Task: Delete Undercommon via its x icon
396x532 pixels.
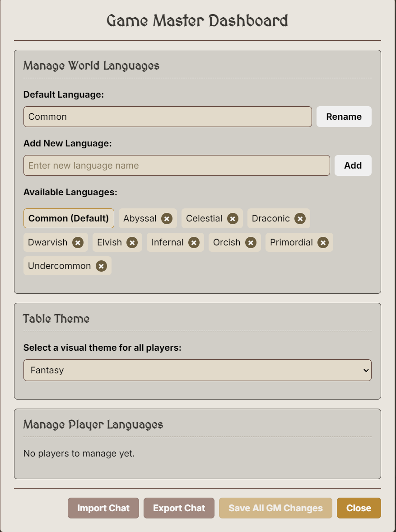Action: pos(101,266)
